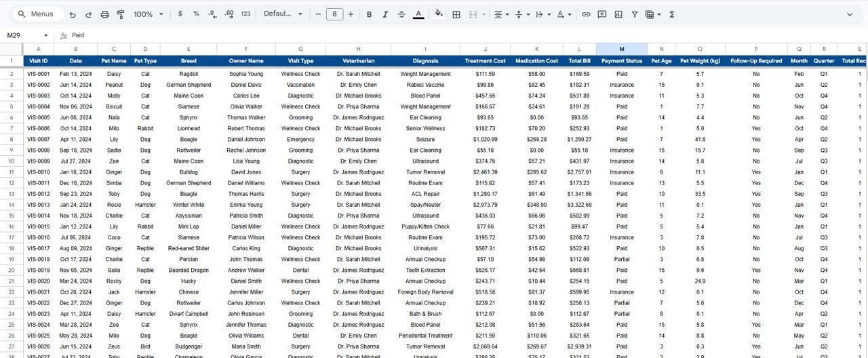
Task: Redo the last action
Action: click(x=88, y=14)
